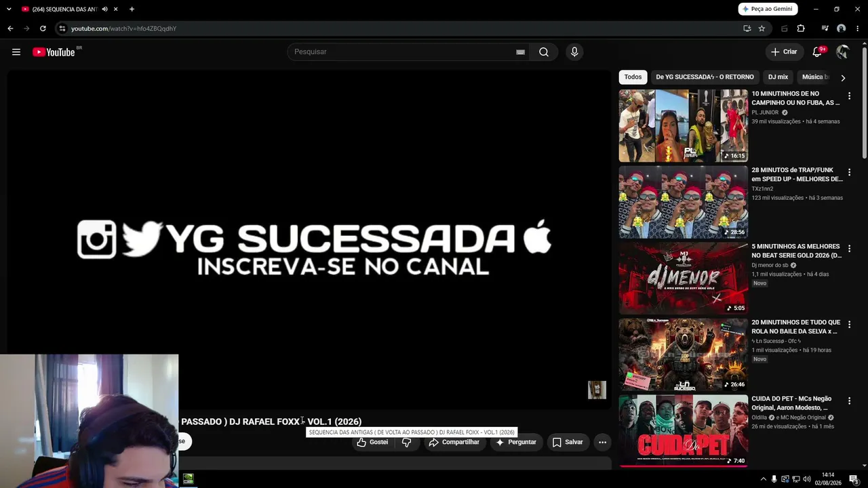This screenshot has height=488, width=868.
Task: Open the Chrome three-dot menu
Action: 858,28
